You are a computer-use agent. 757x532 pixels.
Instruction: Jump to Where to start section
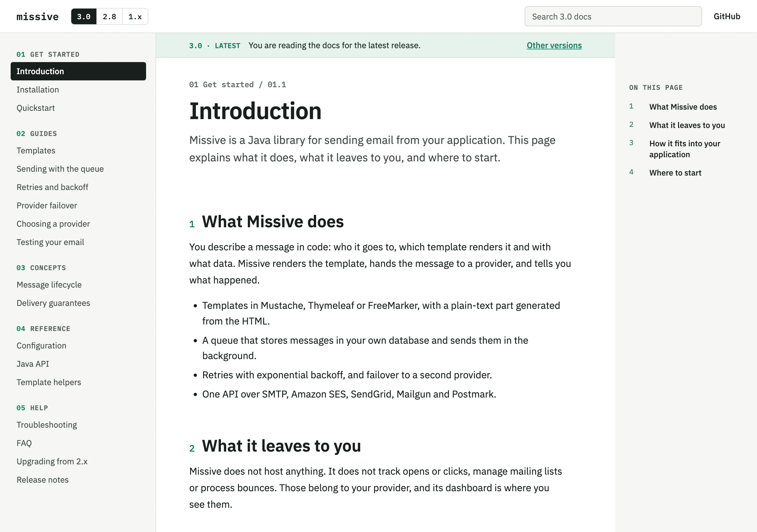(x=675, y=173)
